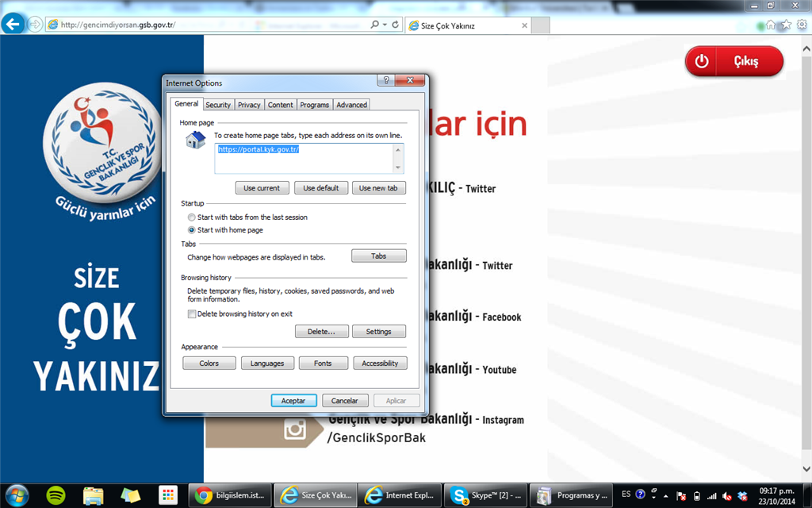812x508 pixels.
Task: Open the Dropbox tray icon
Action: 742,496
